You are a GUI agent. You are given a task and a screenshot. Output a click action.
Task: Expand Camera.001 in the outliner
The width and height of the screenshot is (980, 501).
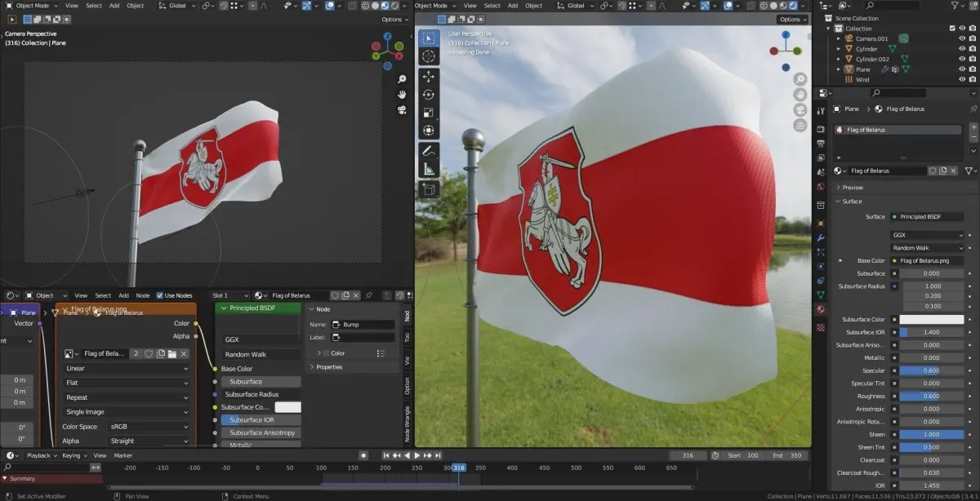(x=838, y=38)
